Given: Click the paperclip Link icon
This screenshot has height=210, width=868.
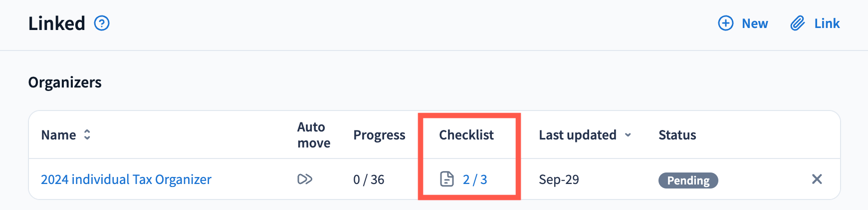Looking at the screenshot, I should [x=797, y=23].
